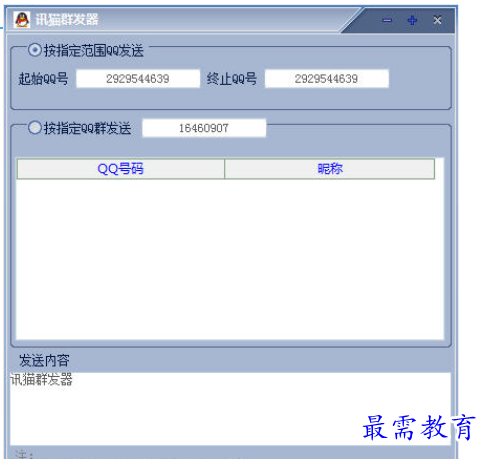Click the 终止QQ号 label
Viewport: 484px width, 459px height.
pos(232,79)
